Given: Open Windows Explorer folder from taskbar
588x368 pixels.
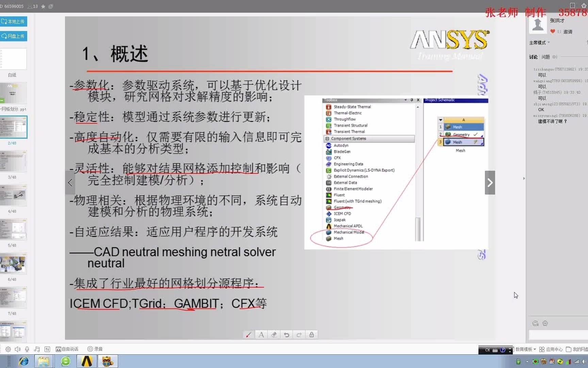Looking at the screenshot, I should point(44,361).
